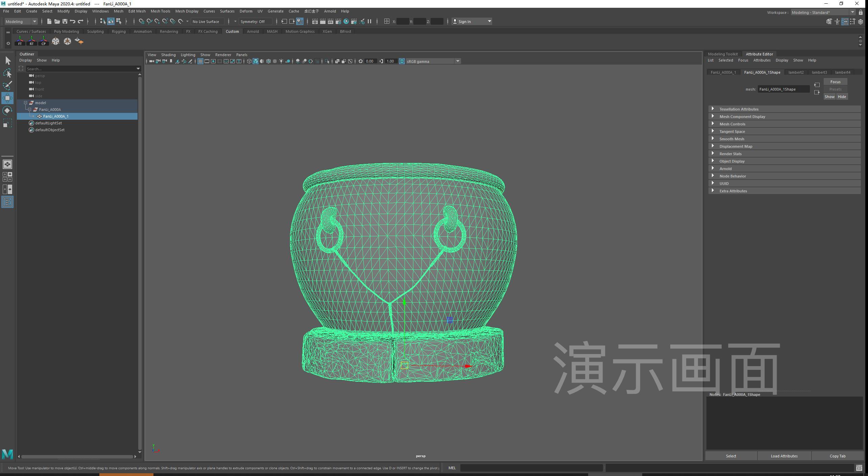Switch to the Poly Modeling shelf tab
868x476 pixels.
(66, 31)
